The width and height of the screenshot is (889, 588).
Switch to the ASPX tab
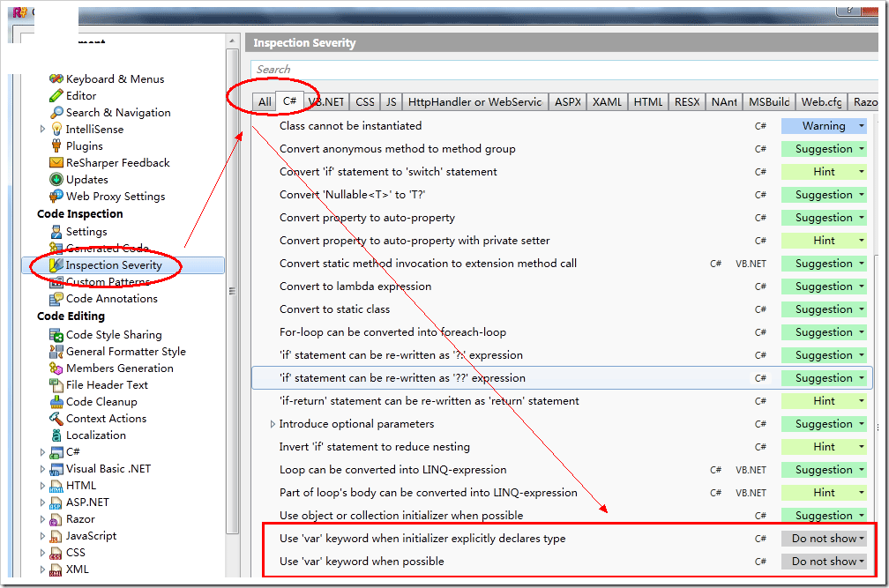[568, 102]
